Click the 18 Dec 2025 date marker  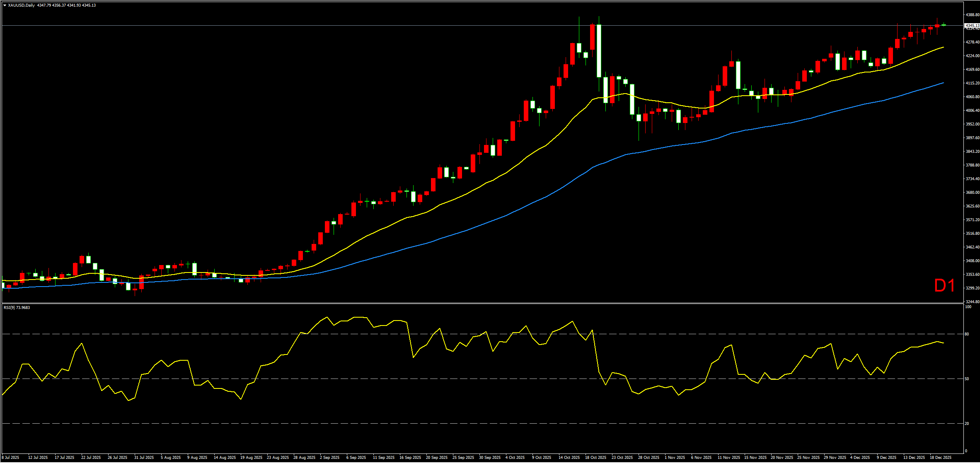click(941, 458)
